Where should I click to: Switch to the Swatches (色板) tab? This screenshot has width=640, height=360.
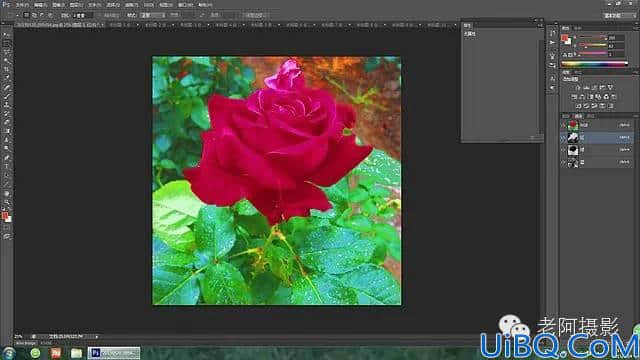click(x=578, y=28)
